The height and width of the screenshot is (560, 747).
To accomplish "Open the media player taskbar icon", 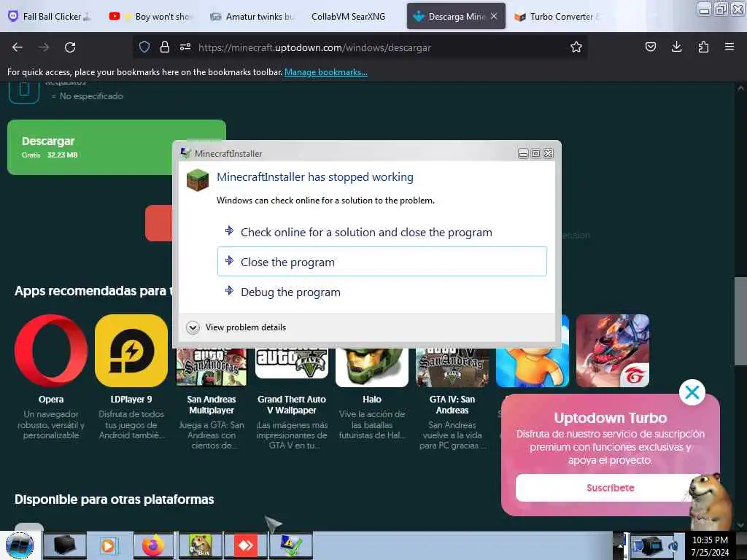I will pyautogui.click(x=109, y=545).
